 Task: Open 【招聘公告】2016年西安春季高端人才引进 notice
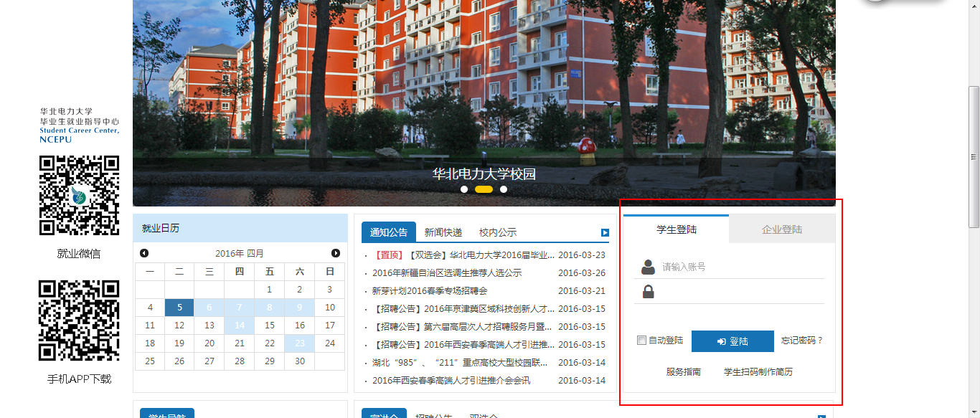pyautogui.click(x=464, y=345)
